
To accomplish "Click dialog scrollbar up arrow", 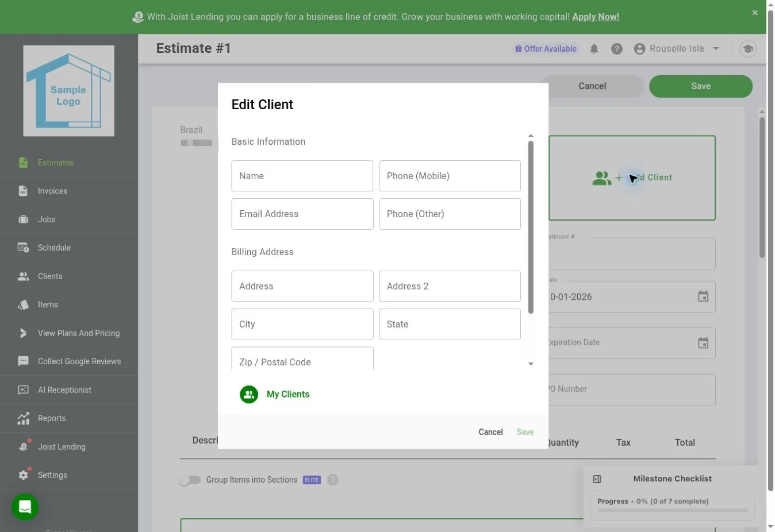I will (531, 136).
